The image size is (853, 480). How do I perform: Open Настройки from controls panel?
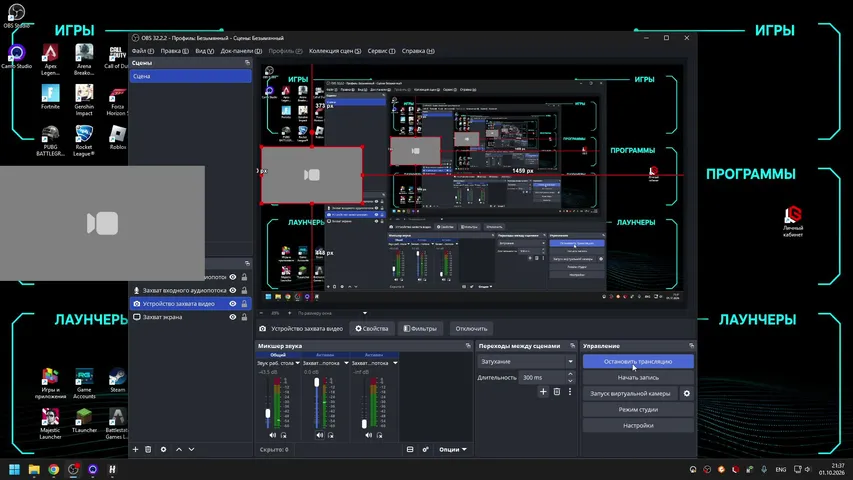click(x=638, y=426)
